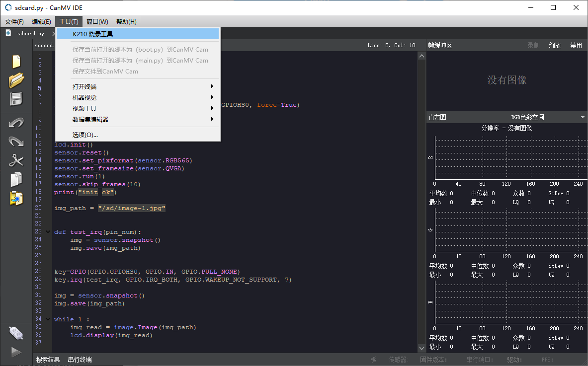Screen dimensions: 588x366
Task: Collapse the while loop fold arrow
Action: 48,319
